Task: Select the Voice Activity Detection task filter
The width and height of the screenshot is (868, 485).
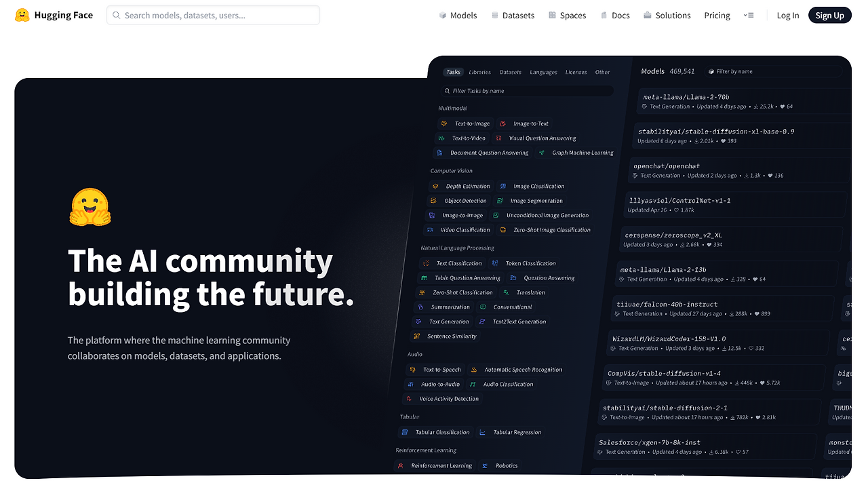Action: tap(441, 399)
